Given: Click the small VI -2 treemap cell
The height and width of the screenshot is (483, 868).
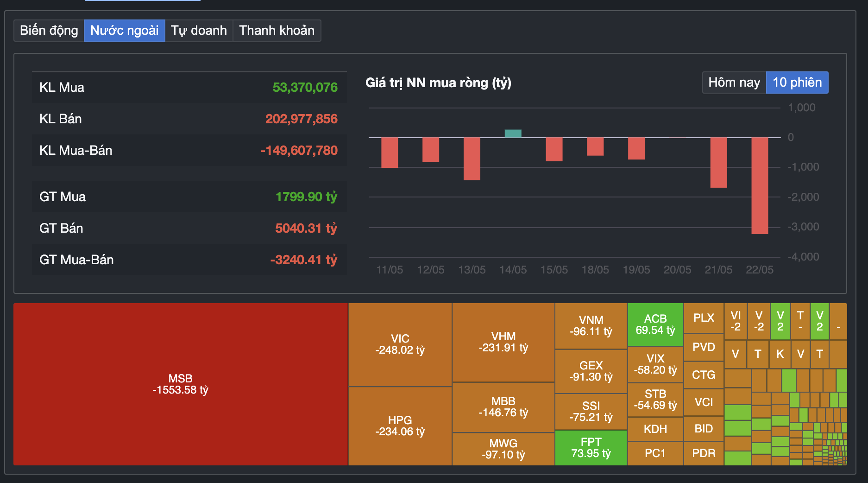Looking at the screenshot, I should pyautogui.click(x=736, y=321).
